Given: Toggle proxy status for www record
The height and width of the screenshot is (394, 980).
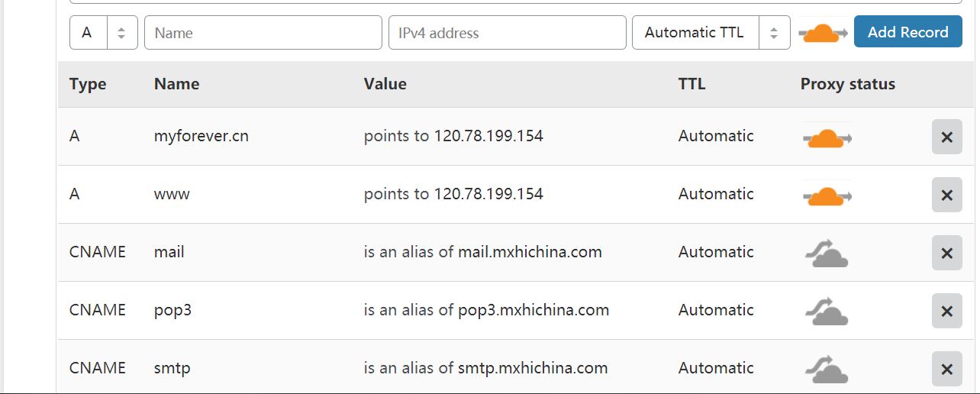Looking at the screenshot, I should click(x=827, y=195).
